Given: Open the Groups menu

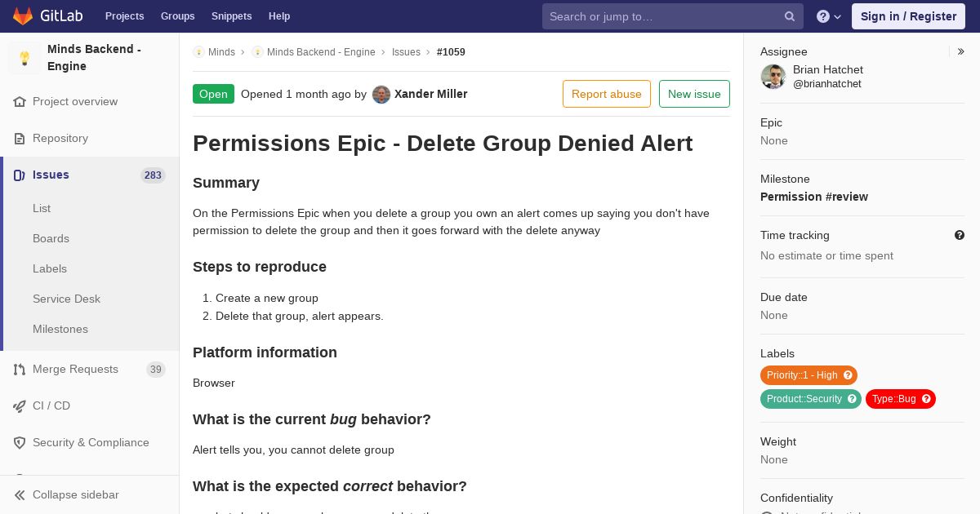Looking at the screenshot, I should [x=178, y=16].
